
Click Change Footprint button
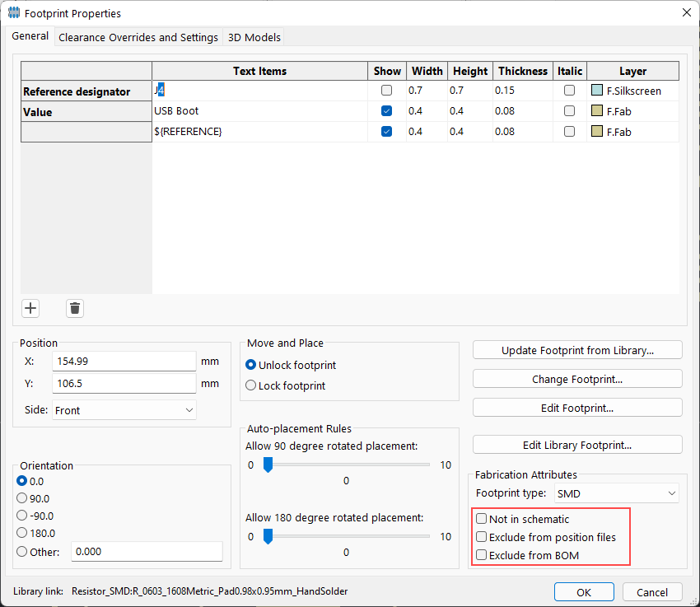pyautogui.click(x=577, y=379)
